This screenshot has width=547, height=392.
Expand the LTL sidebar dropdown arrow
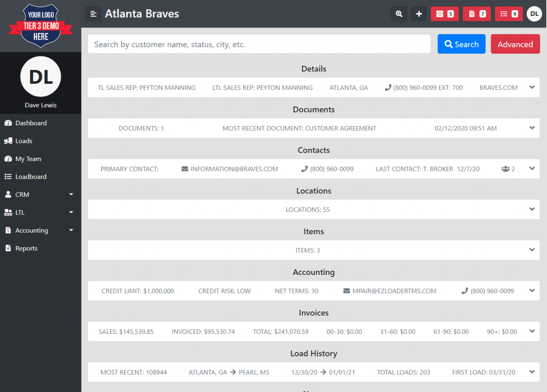[71, 212]
